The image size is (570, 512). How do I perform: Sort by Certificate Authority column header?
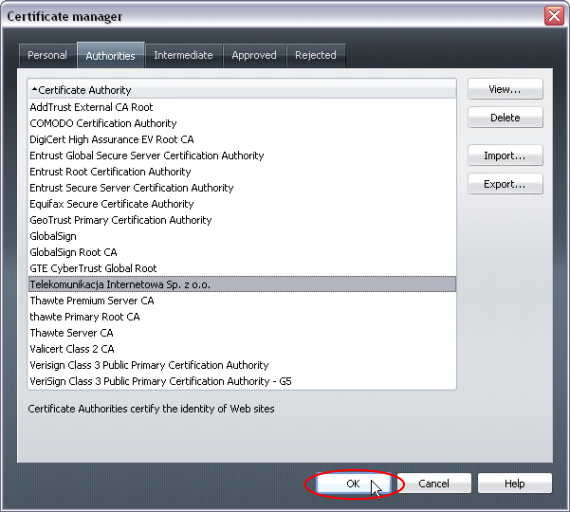click(242, 89)
